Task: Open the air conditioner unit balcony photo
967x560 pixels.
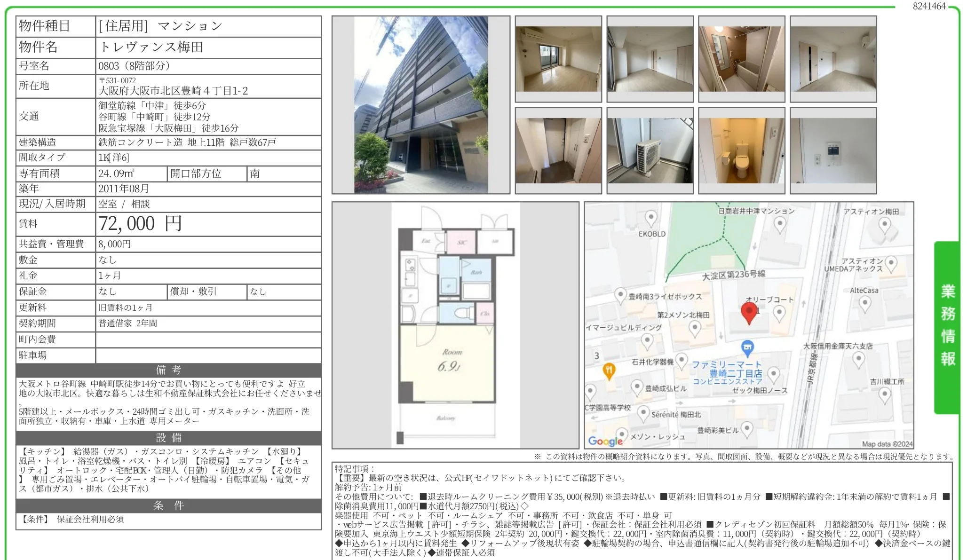Action: 650,150
